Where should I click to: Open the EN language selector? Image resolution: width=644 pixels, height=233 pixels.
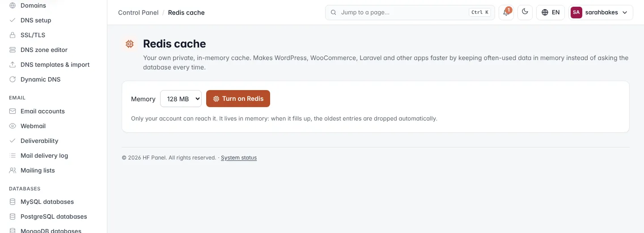(551, 12)
